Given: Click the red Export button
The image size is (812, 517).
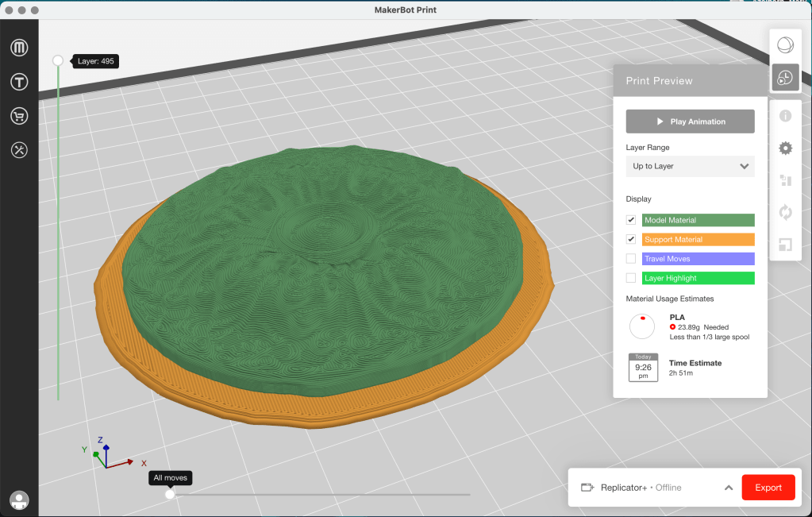Looking at the screenshot, I should (x=768, y=488).
